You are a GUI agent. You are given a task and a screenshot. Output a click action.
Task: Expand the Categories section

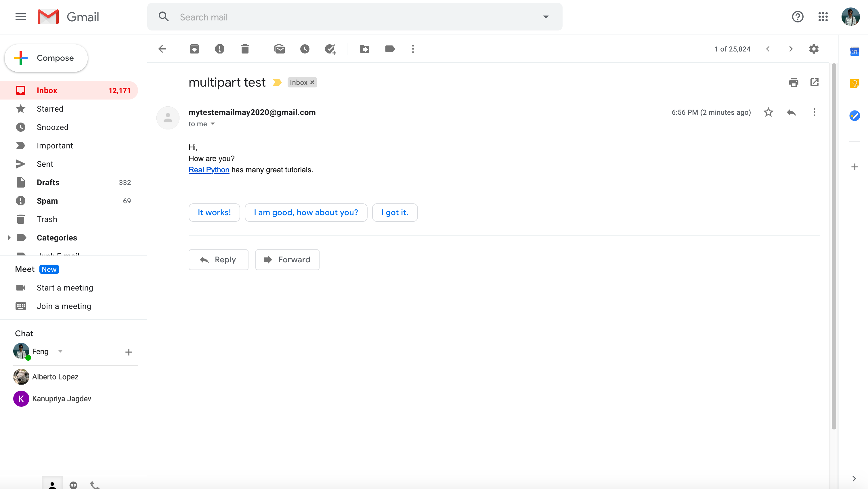coord(9,238)
